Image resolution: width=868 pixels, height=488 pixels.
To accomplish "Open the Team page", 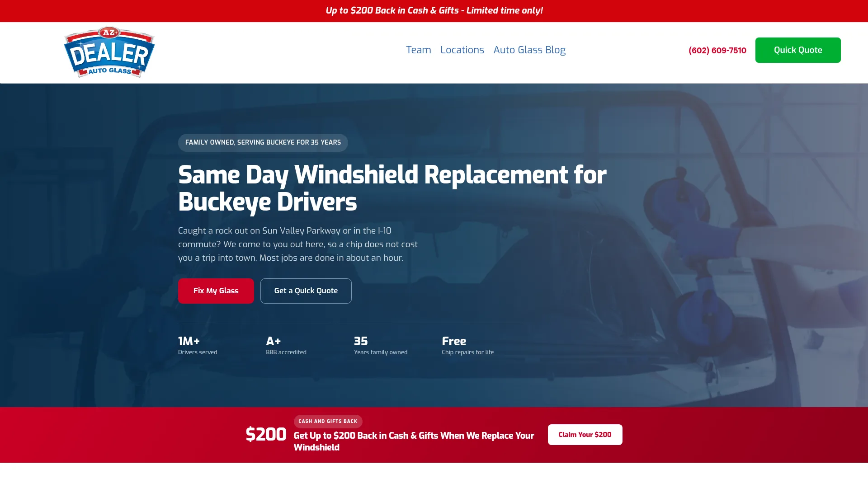I will [x=418, y=50].
